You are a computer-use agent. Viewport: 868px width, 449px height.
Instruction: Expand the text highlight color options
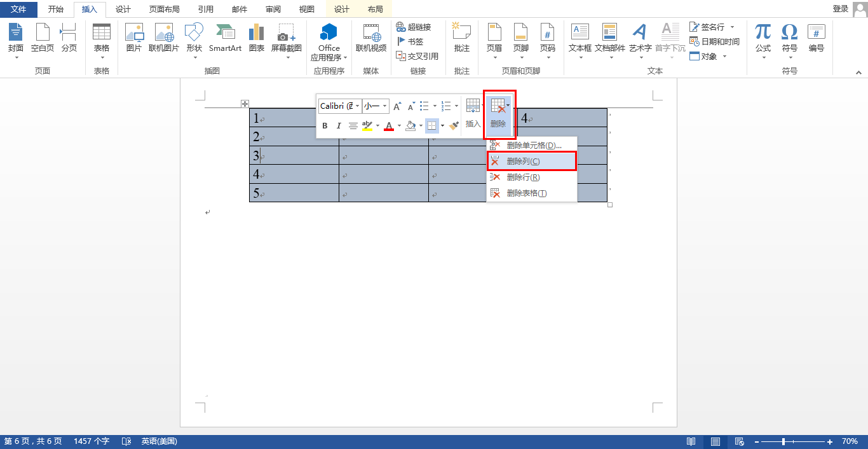[377, 126]
